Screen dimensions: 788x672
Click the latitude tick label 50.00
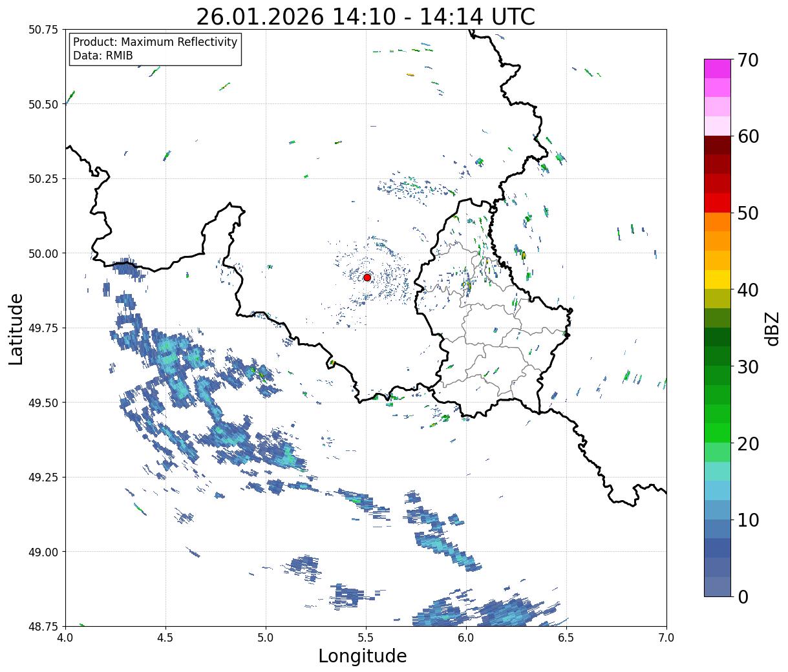[x=43, y=253]
